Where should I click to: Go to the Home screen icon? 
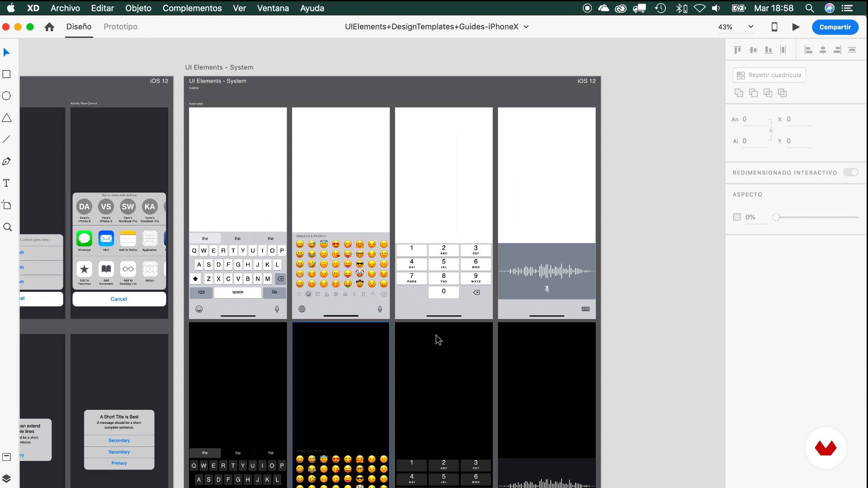pyautogui.click(x=49, y=27)
